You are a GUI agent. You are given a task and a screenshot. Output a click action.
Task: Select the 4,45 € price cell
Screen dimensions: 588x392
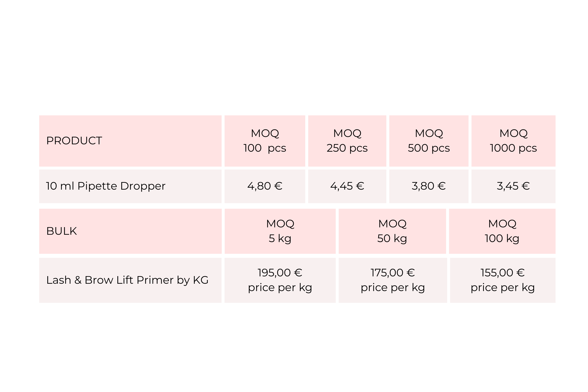click(x=347, y=186)
